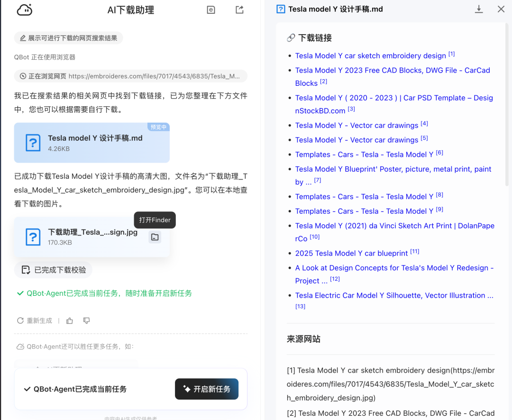Viewport: 512px width, 420px height.
Task: Expand the 正在浏览网页 URL step
Action: point(130,76)
